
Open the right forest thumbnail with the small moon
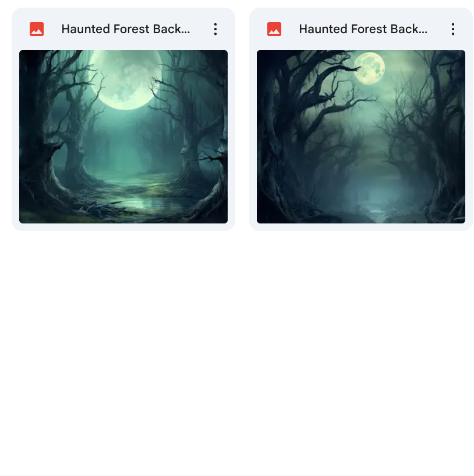point(361,137)
